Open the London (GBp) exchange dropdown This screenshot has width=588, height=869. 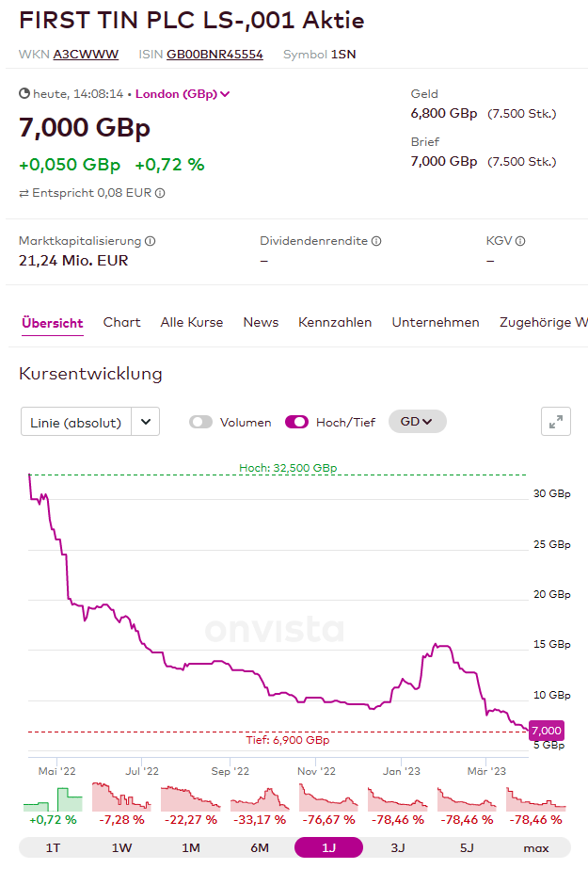[x=183, y=94]
